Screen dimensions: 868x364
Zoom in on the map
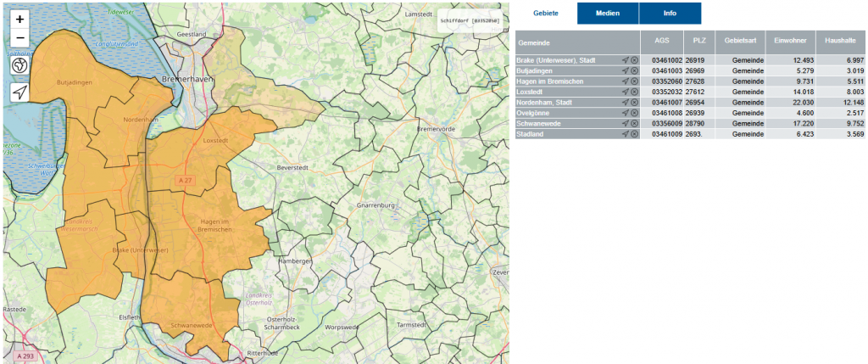pyautogui.click(x=19, y=19)
